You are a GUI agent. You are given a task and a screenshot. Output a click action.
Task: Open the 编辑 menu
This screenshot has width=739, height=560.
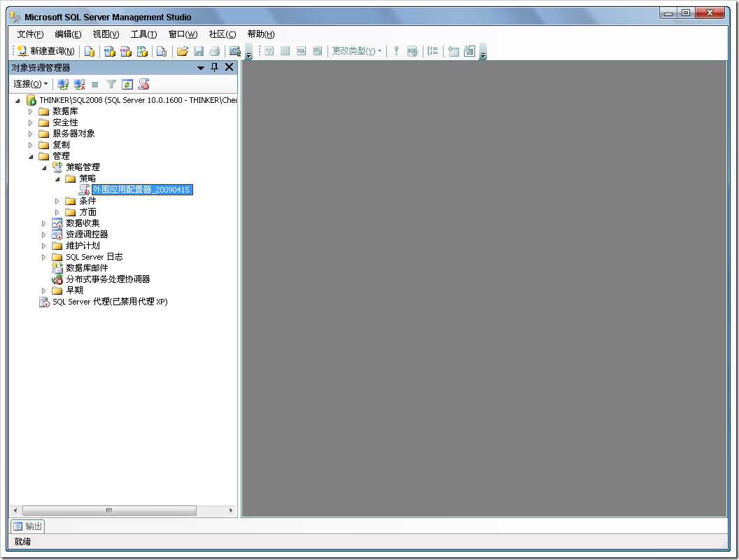pos(68,34)
